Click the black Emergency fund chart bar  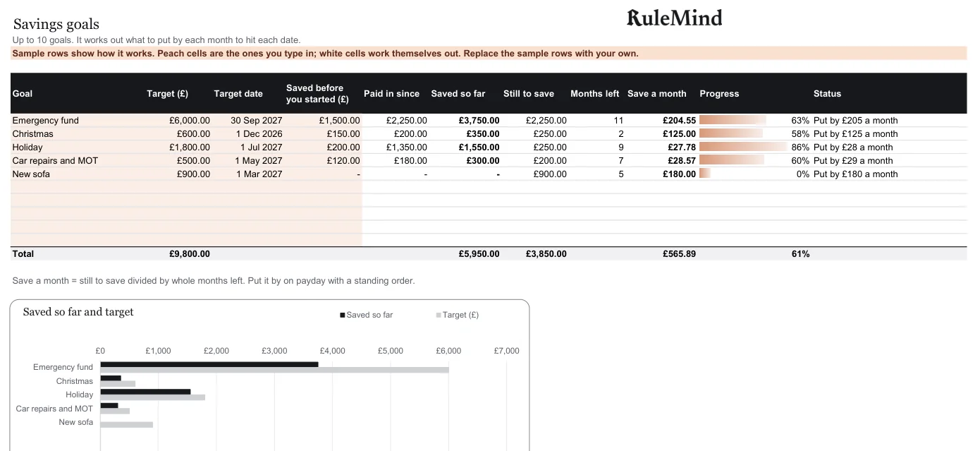[x=209, y=364]
